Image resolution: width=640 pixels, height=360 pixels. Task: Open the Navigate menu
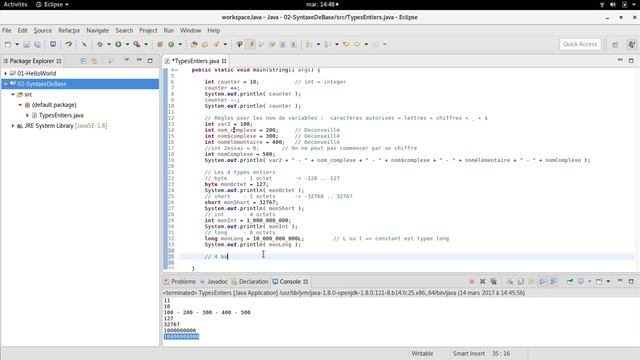pos(98,30)
